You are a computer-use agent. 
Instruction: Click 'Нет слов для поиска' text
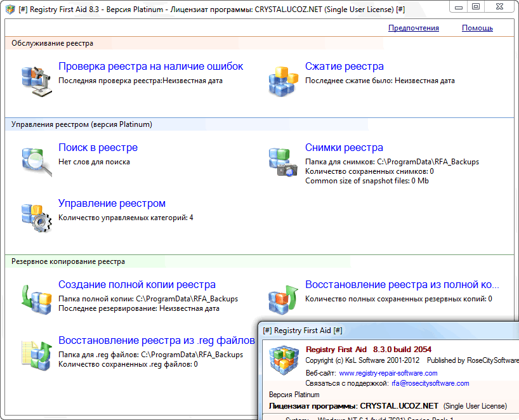(x=94, y=162)
